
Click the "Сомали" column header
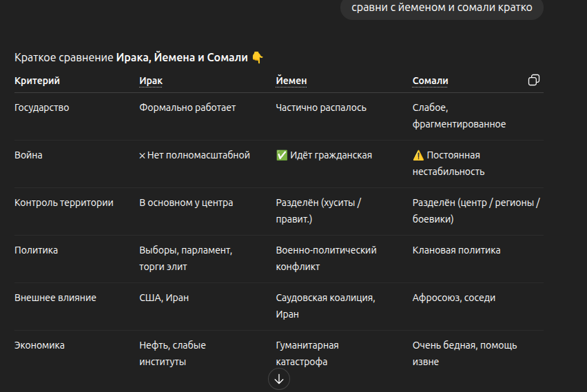coord(430,81)
